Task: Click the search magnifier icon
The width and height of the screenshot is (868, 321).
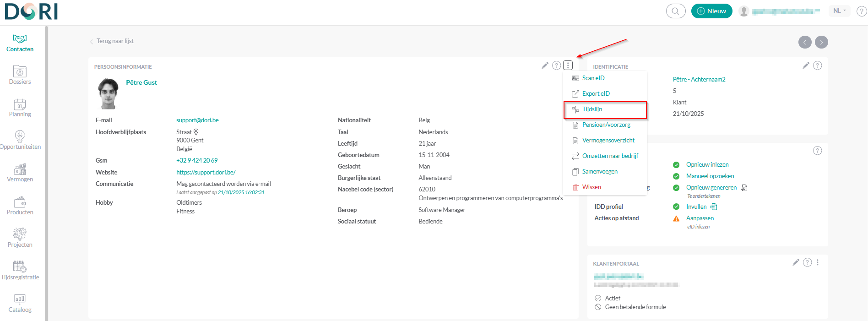Action: click(675, 11)
